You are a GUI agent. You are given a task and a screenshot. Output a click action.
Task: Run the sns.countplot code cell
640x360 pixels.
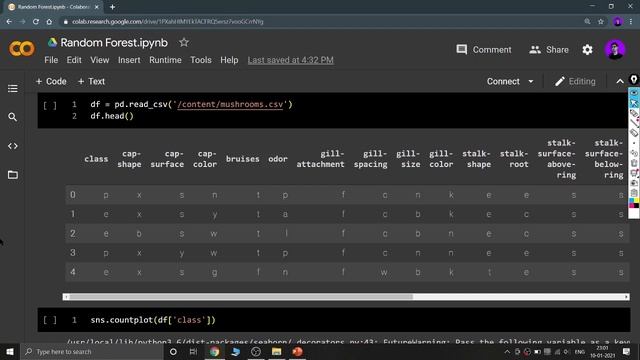coord(50,320)
